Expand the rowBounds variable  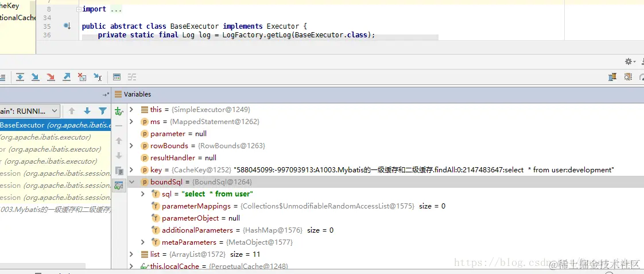coord(131,146)
